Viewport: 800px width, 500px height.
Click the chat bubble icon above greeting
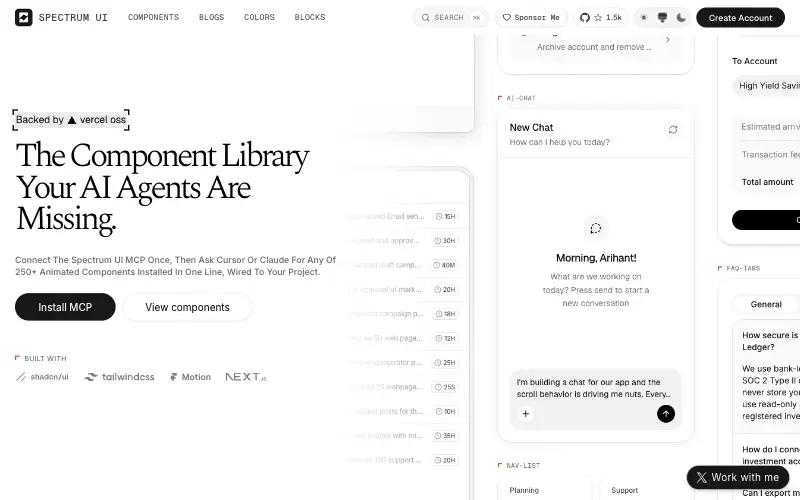tap(595, 229)
